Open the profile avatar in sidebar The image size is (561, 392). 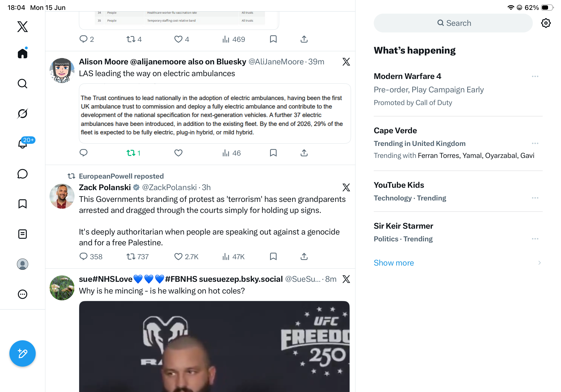click(23, 264)
